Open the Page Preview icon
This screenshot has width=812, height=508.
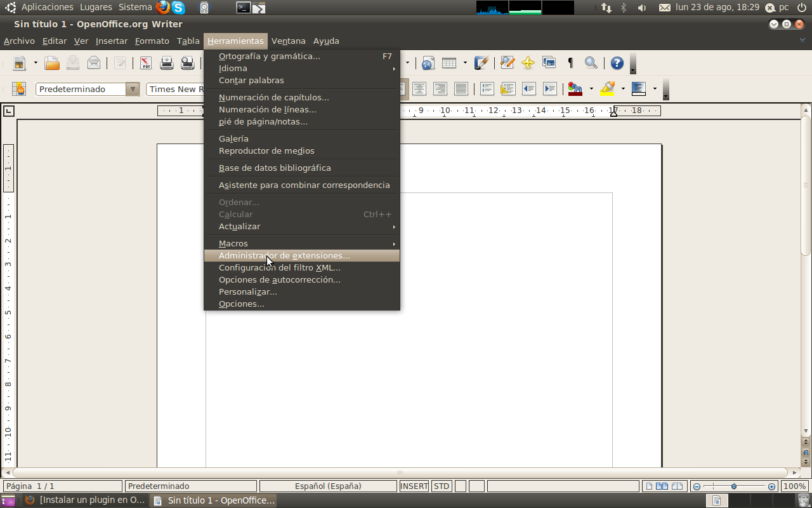point(188,63)
